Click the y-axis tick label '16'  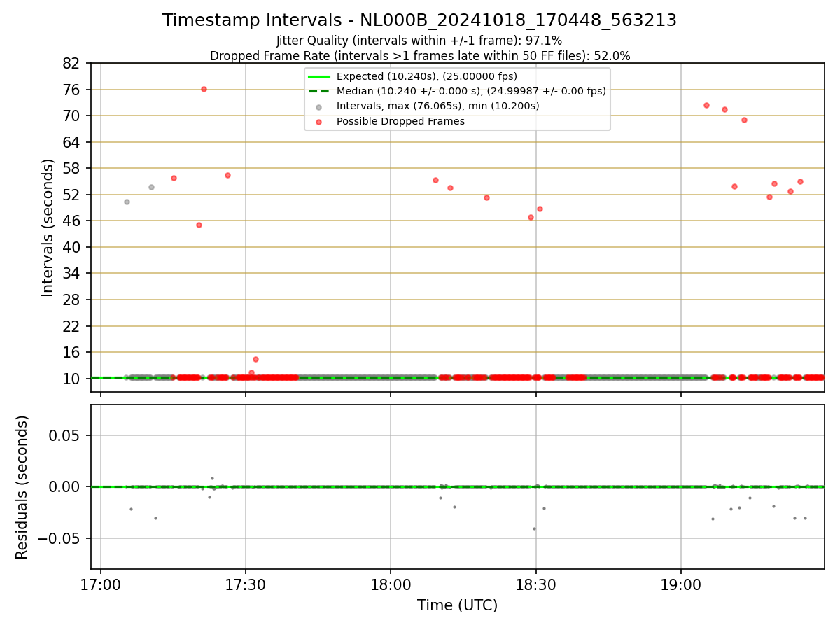pos(72,353)
